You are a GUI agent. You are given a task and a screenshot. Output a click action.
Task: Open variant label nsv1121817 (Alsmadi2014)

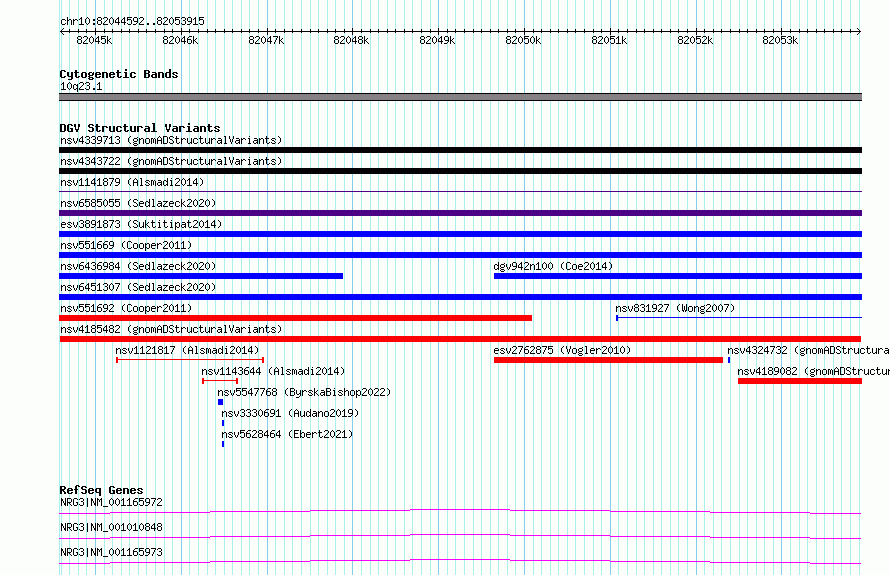(x=187, y=350)
